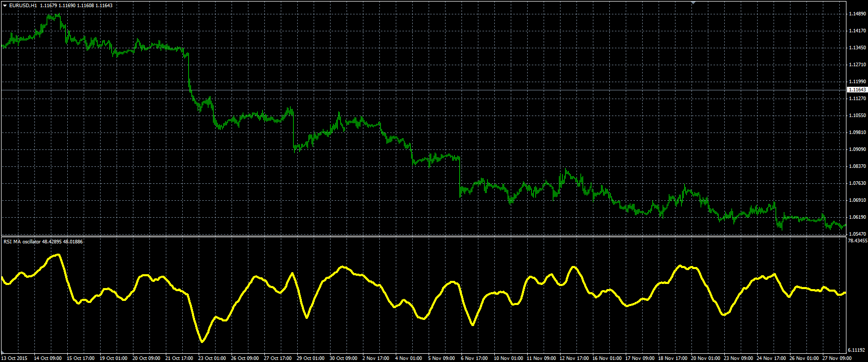Click the 15 Oct 17:00 time label

coord(81,358)
